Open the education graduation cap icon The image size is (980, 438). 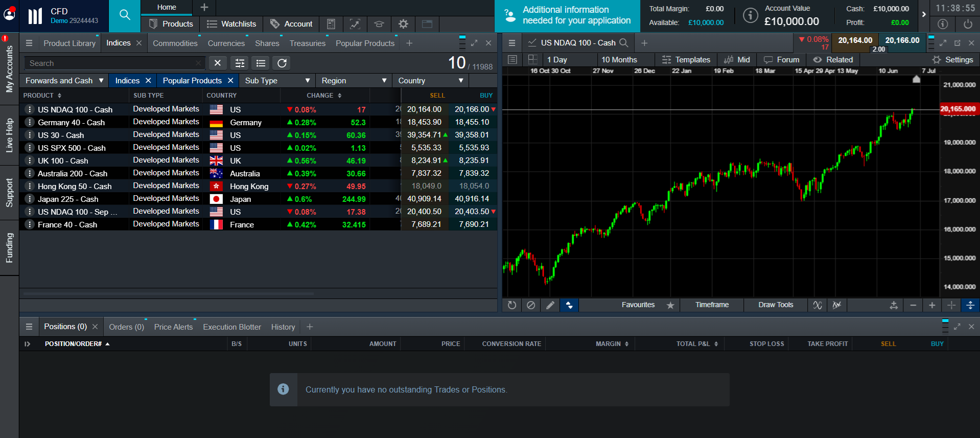click(379, 24)
